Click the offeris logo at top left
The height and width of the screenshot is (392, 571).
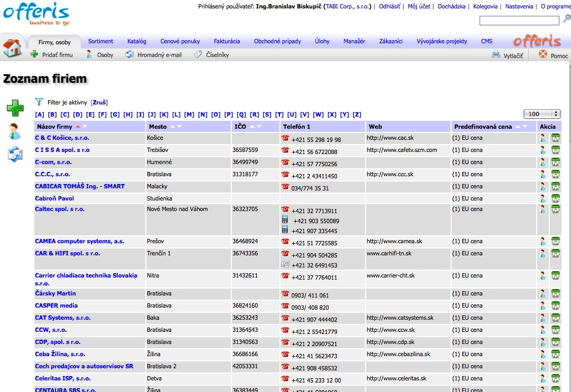coord(36,14)
